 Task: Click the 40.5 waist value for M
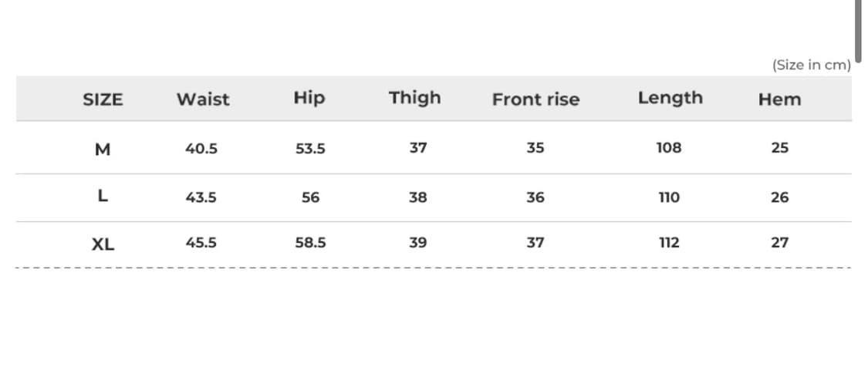click(x=201, y=149)
